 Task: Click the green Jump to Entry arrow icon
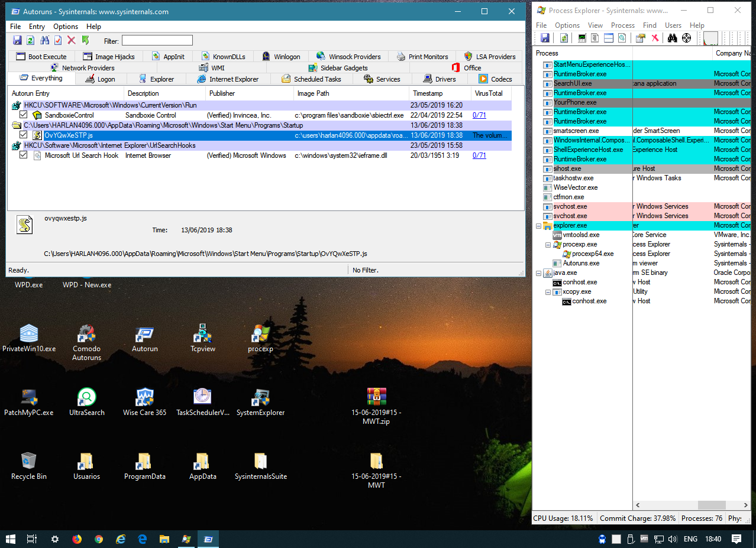click(x=85, y=40)
